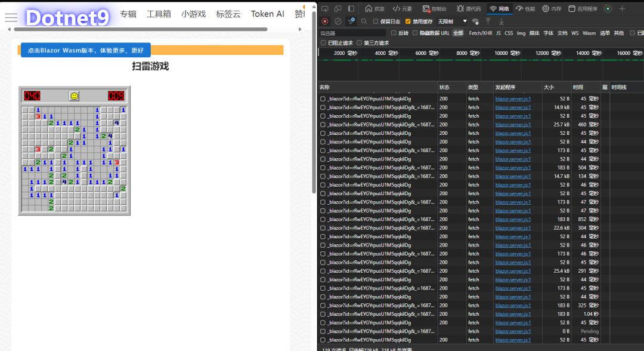The image size is (644, 351).
Task: Filter requests by CSS
Action: coord(509,33)
